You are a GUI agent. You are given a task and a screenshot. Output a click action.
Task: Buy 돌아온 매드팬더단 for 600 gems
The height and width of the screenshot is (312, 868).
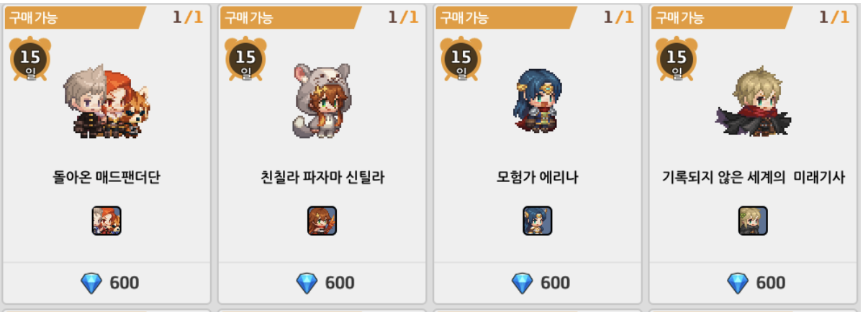(x=107, y=283)
